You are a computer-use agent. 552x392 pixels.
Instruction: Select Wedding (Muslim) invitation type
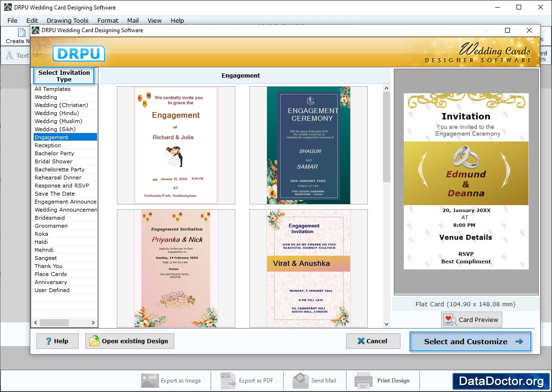(x=65, y=121)
